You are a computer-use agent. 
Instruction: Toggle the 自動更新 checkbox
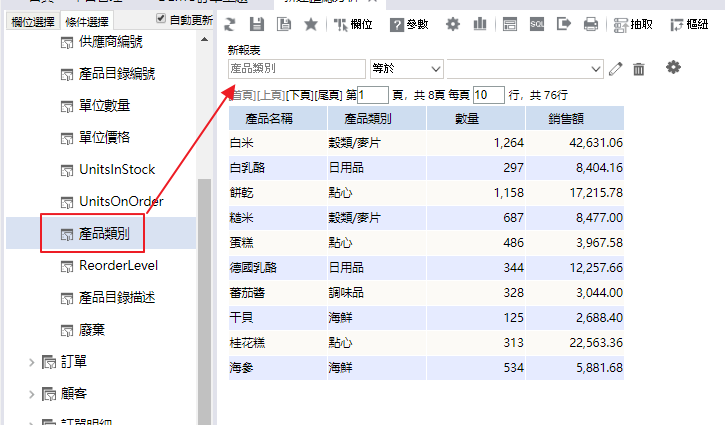(162, 19)
